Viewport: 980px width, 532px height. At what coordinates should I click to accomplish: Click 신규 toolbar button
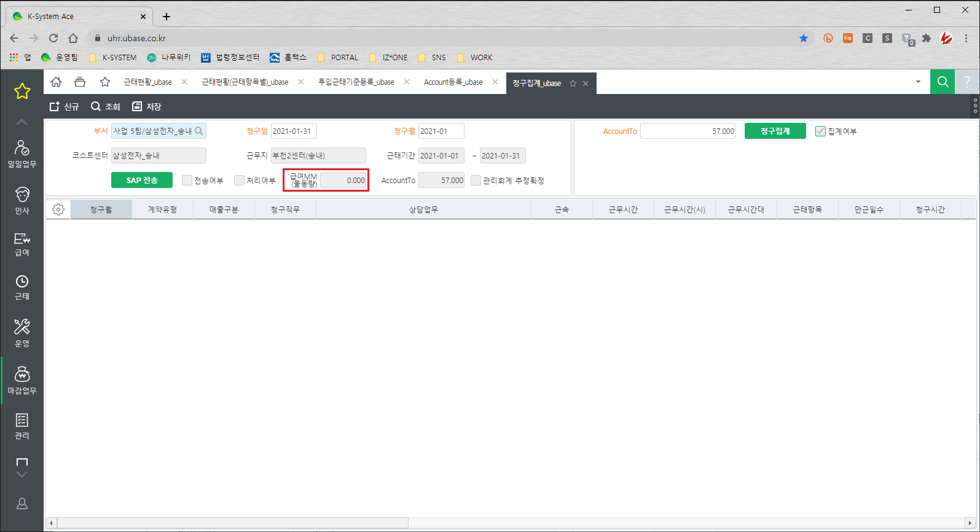[65, 106]
